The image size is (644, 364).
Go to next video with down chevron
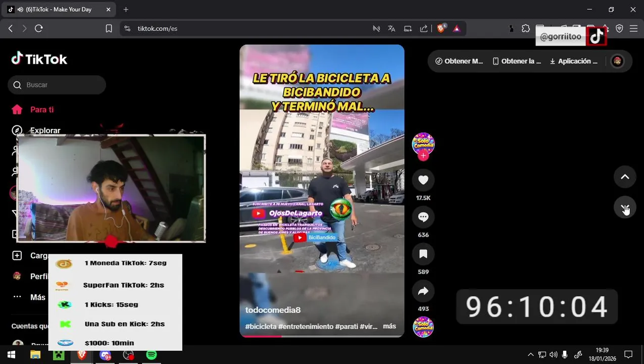click(625, 207)
